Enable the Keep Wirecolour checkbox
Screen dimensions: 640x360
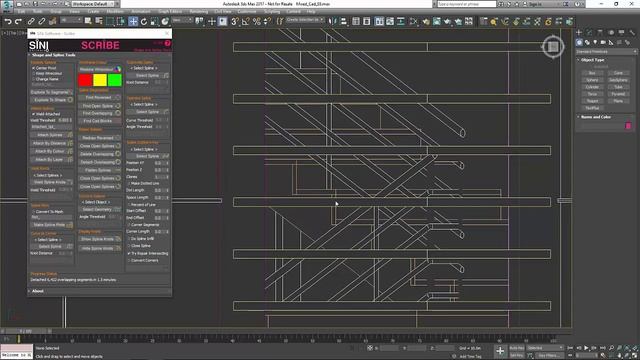point(33,73)
